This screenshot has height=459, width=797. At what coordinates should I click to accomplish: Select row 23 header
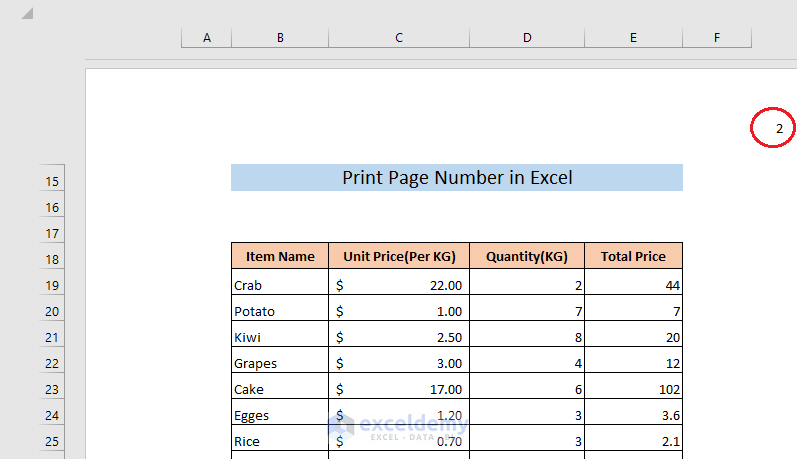tap(52, 385)
